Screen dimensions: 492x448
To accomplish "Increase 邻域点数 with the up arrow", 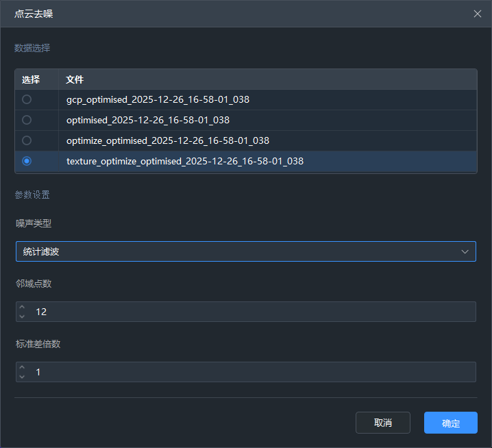I will (x=22, y=308).
